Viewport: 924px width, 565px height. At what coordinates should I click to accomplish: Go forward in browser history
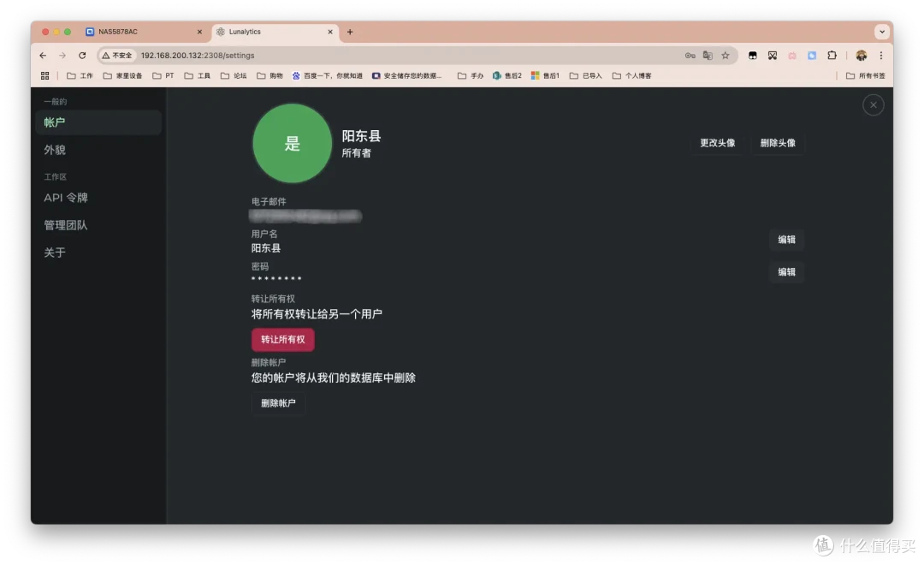(x=62, y=56)
